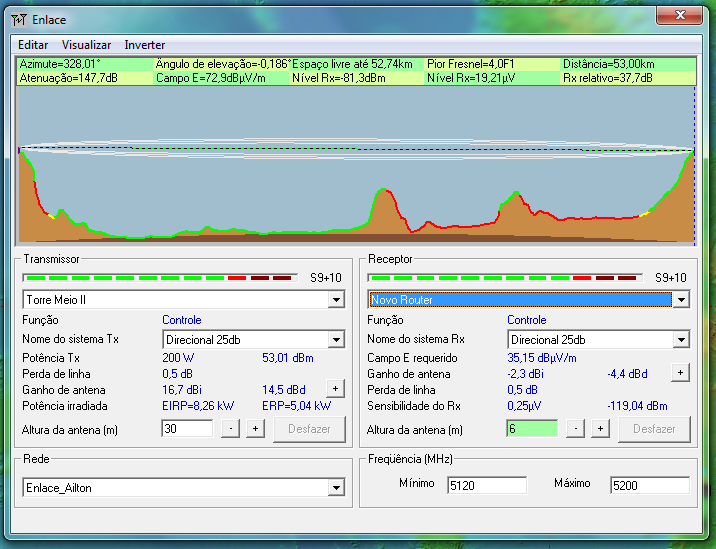Screen dimensions: 716x549
Task: Decrease transmitter antenna height with minus
Action: click(x=231, y=429)
